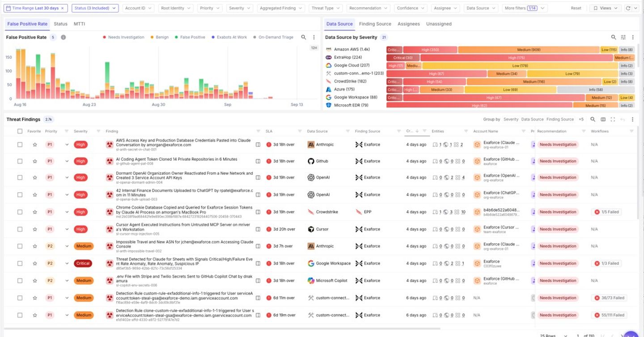
Task: Search within Data Source by Severity panel
Action: [x=614, y=38]
